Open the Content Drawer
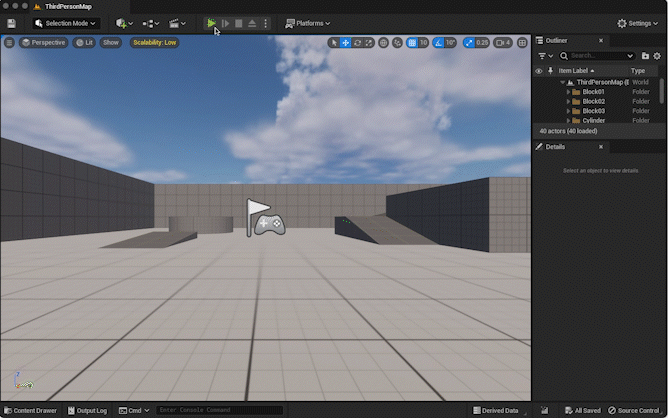Viewport: 668px width, 418px height. 30,410
